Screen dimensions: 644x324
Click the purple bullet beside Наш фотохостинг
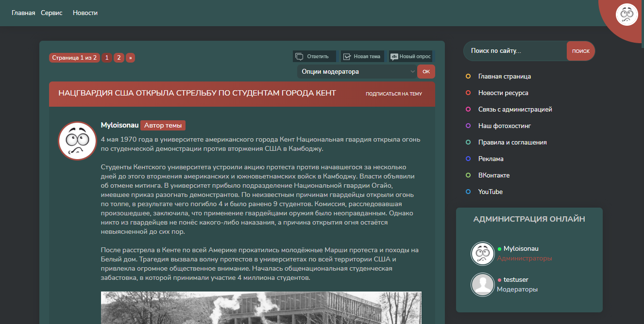coord(468,126)
